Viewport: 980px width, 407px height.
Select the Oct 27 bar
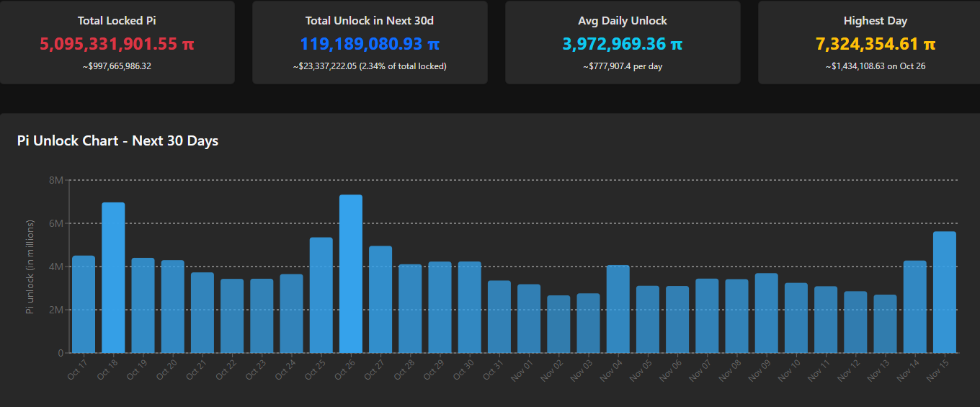pyautogui.click(x=380, y=299)
